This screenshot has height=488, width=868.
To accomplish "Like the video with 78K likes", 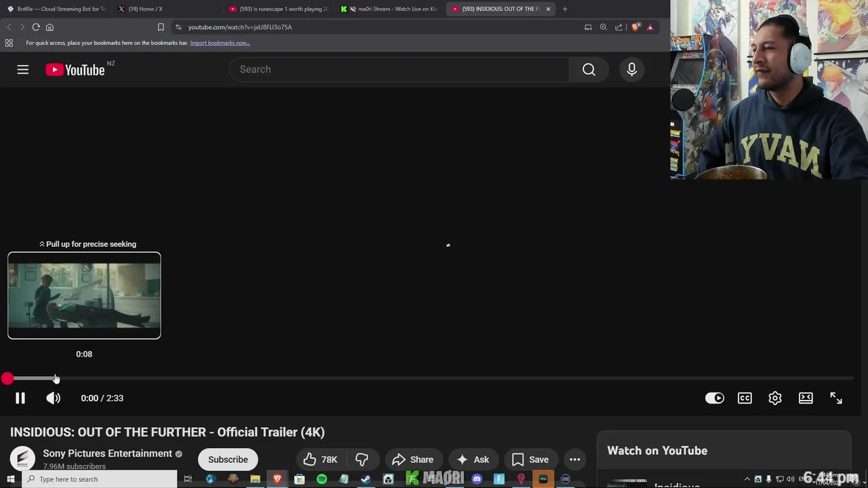I will coord(320,460).
